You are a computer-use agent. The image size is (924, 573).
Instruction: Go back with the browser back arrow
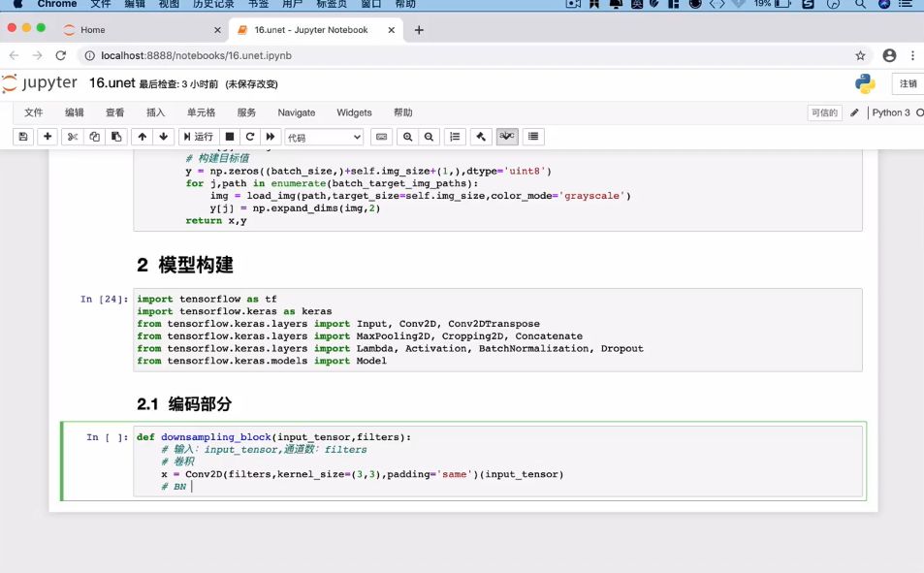click(15, 55)
